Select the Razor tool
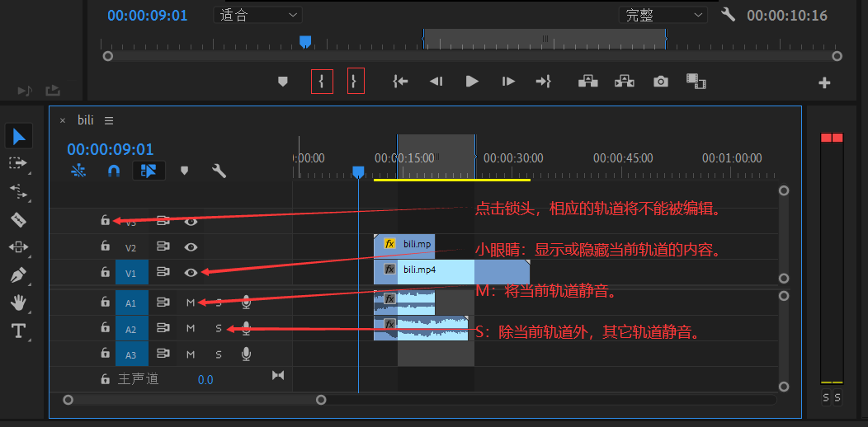 (x=18, y=219)
